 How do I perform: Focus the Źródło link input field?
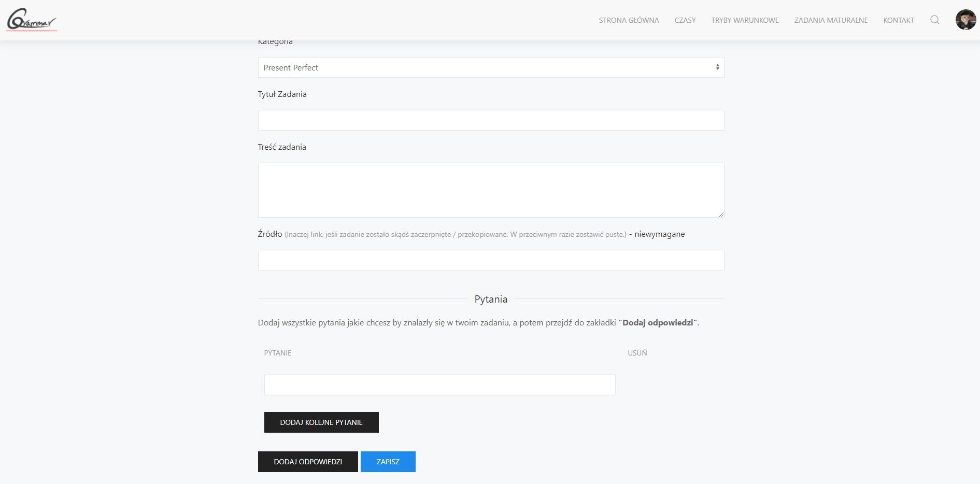coord(491,260)
